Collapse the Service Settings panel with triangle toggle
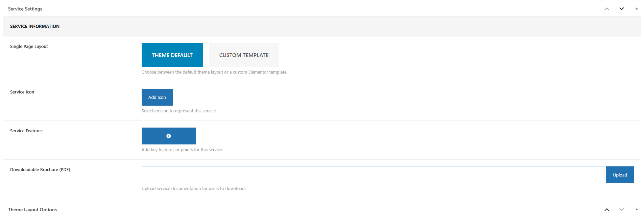 point(637,9)
